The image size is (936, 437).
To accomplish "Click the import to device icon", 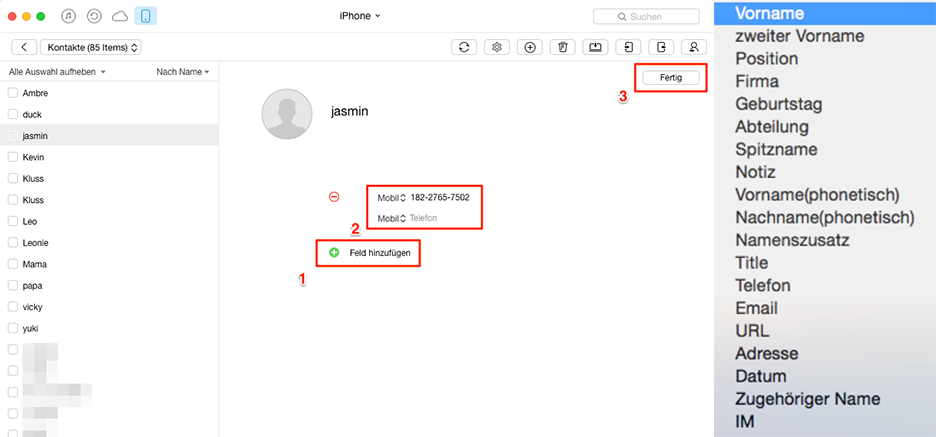I will click(x=628, y=47).
